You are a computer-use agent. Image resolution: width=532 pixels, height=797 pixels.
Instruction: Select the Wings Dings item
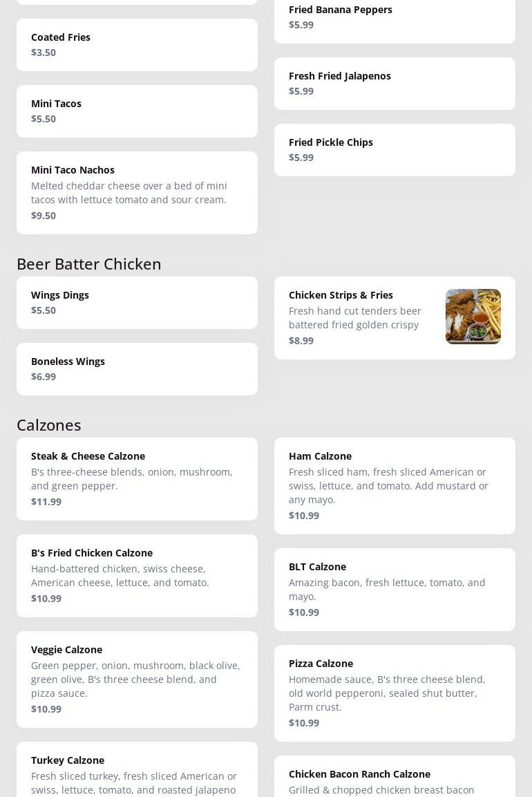click(x=137, y=303)
